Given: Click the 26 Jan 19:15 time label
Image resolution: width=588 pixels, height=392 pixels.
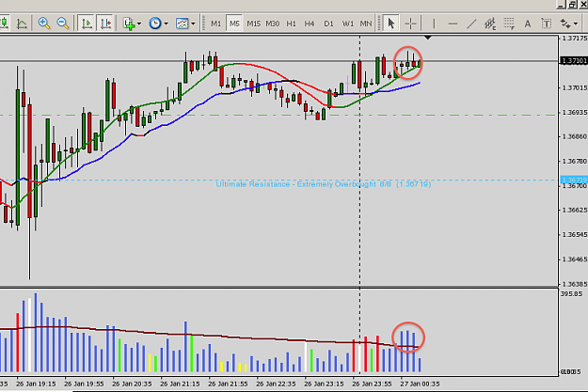Looking at the screenshot, I should 36,384.
